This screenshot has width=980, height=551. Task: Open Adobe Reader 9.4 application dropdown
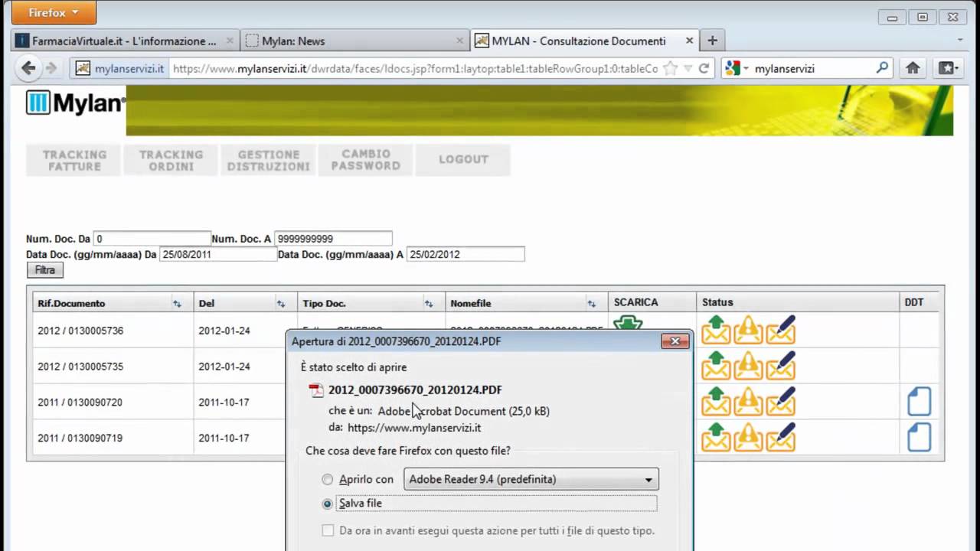531,480
